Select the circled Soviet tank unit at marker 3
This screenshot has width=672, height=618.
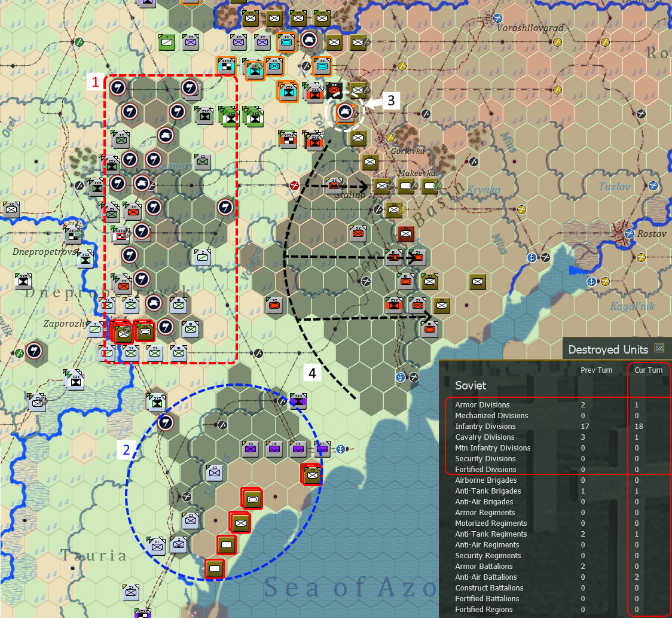point(345,113)
